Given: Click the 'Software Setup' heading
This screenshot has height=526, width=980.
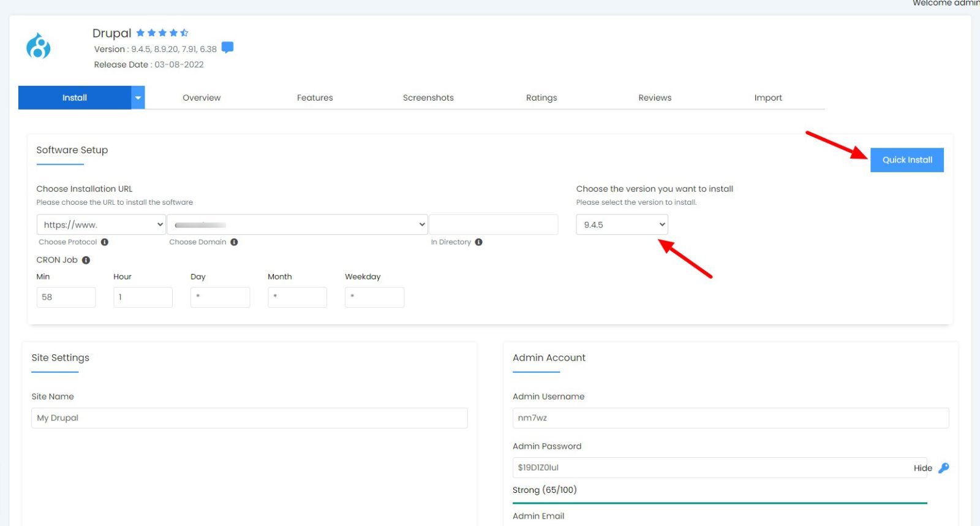Looking at the screenshot, I should 72,150.
